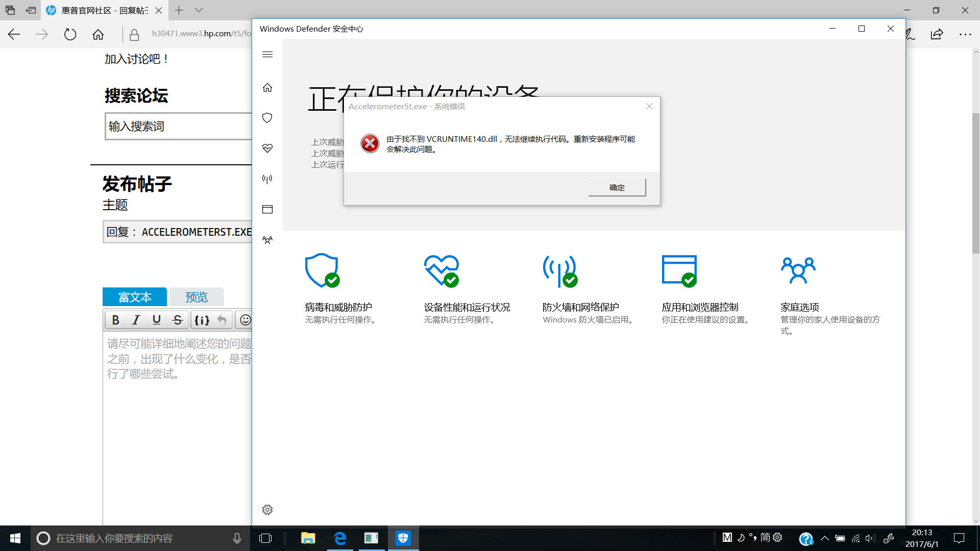Open device health heart sidebar icon
Screen dimensions: 980x551
point(267,148)
